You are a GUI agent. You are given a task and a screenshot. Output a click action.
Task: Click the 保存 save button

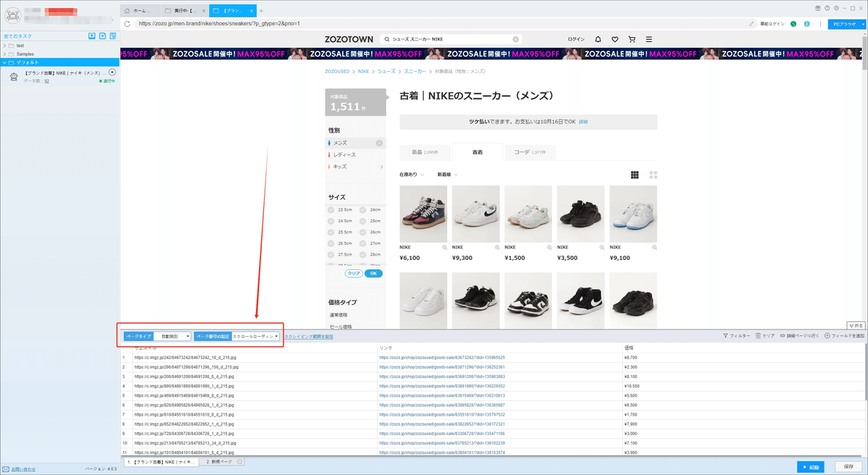848,466
